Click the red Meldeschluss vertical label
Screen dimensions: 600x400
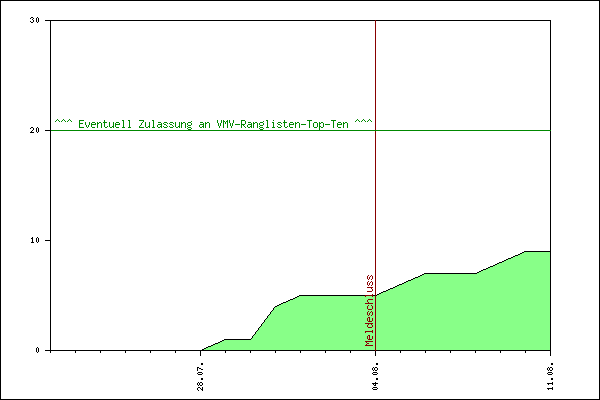click(x=369, y=310)
